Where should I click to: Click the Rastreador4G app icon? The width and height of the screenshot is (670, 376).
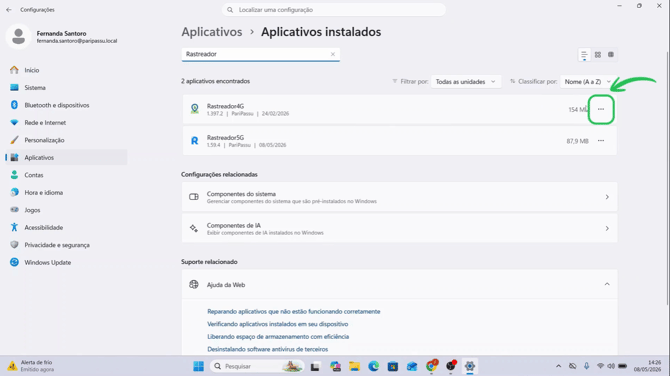pyautogui.click(x=194, y=109)
